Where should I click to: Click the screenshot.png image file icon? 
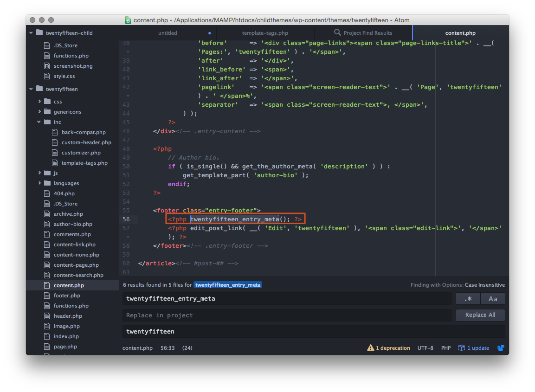(47, 66)
